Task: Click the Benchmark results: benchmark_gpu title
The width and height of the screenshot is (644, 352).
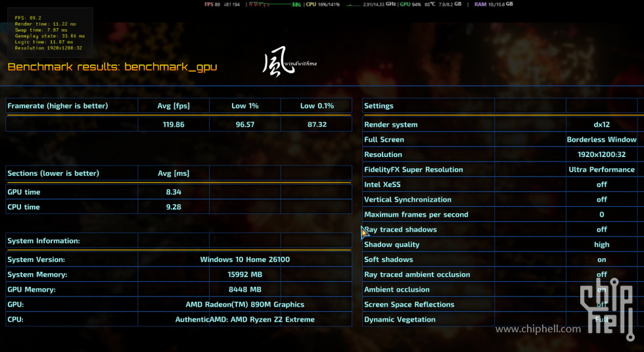Action: (x=112, y=67)
